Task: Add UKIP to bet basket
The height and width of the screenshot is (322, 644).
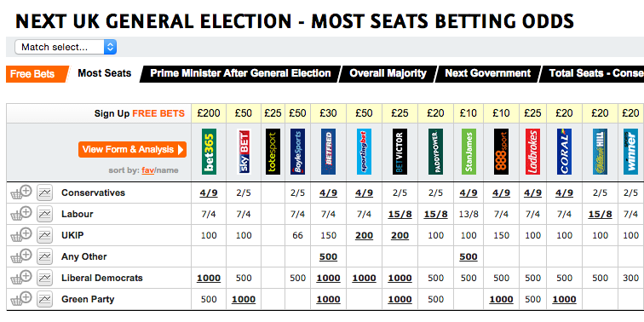Action: 21,235
